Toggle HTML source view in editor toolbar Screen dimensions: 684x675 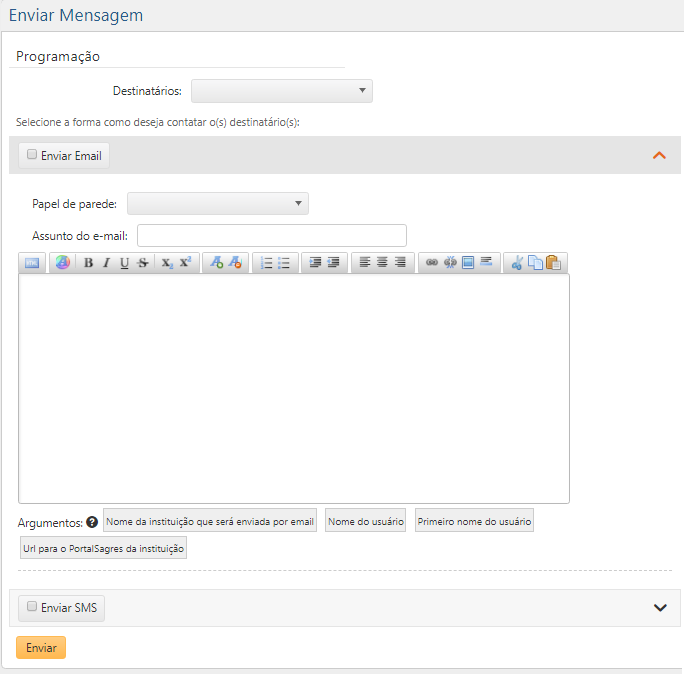[x=32, y=263]
